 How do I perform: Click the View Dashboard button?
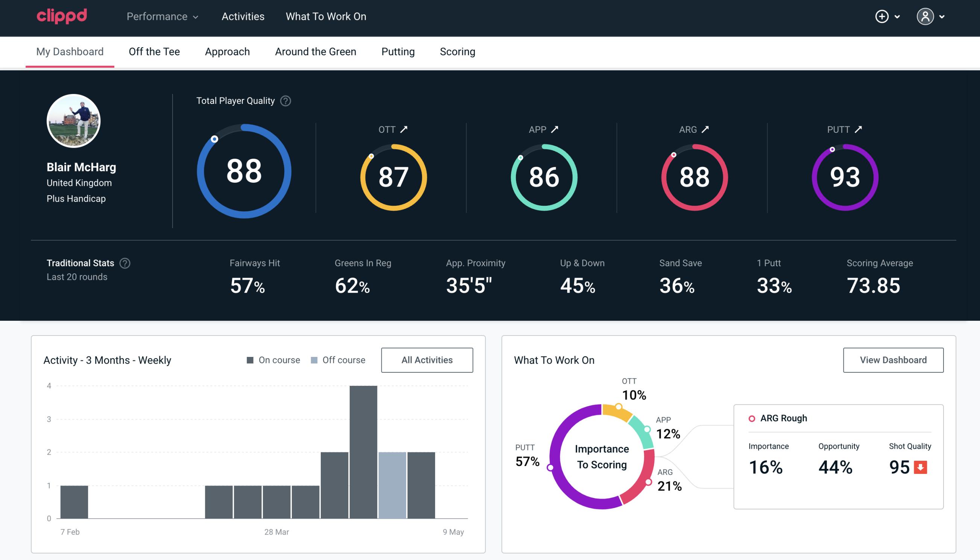pos(892,360)
